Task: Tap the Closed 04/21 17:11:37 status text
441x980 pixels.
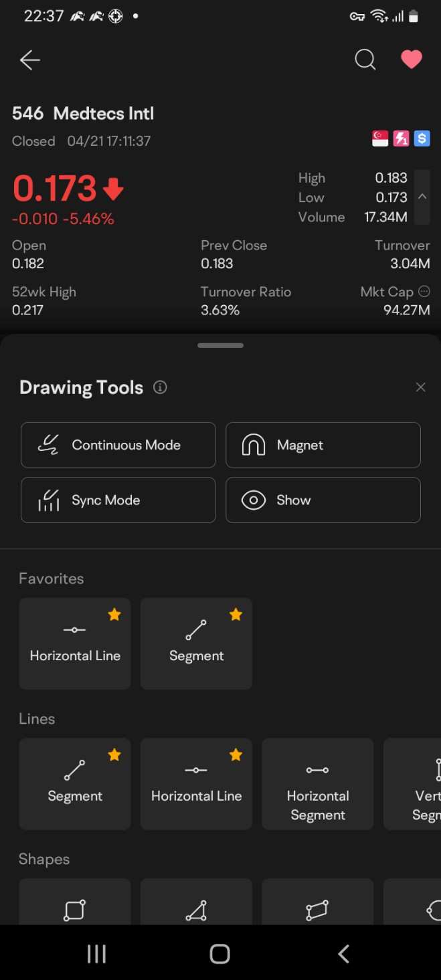Action: tap(81, 141)
